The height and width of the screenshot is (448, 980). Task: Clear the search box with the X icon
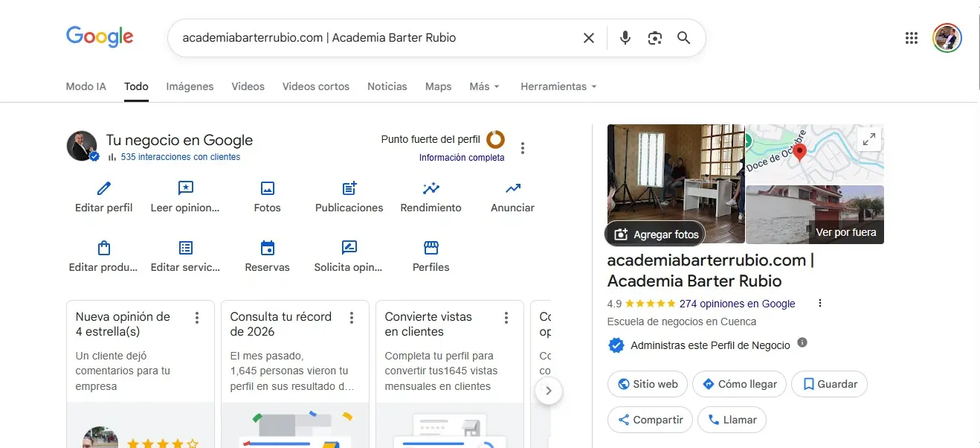pyautogui.click(x=589, y=38)
